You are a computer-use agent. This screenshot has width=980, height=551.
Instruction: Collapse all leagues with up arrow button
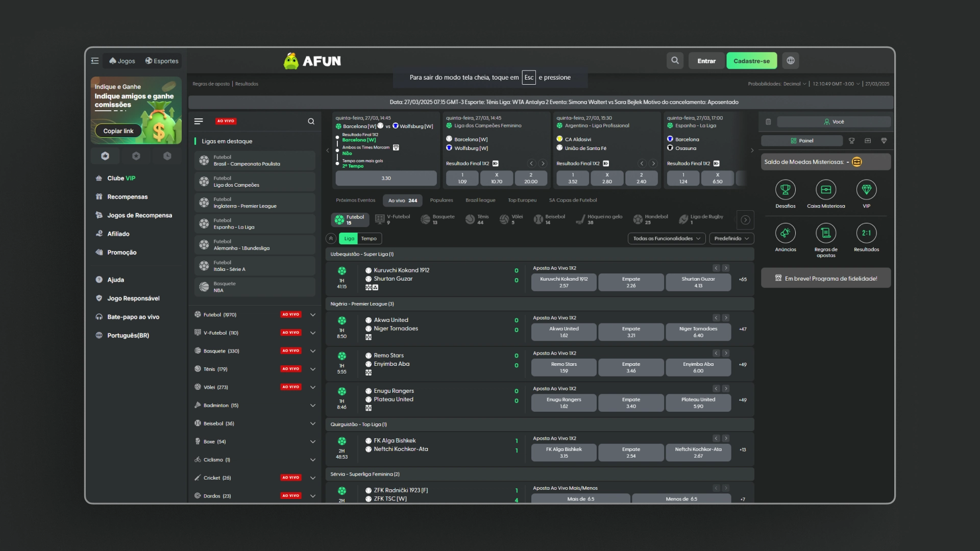(331, 239)
